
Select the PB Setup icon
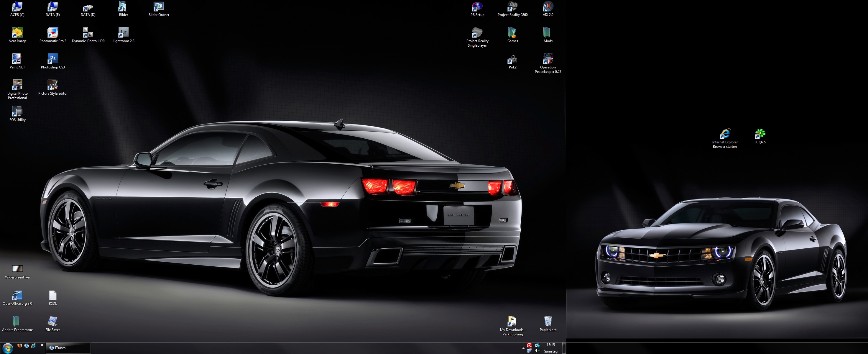[x=477, y=9]
